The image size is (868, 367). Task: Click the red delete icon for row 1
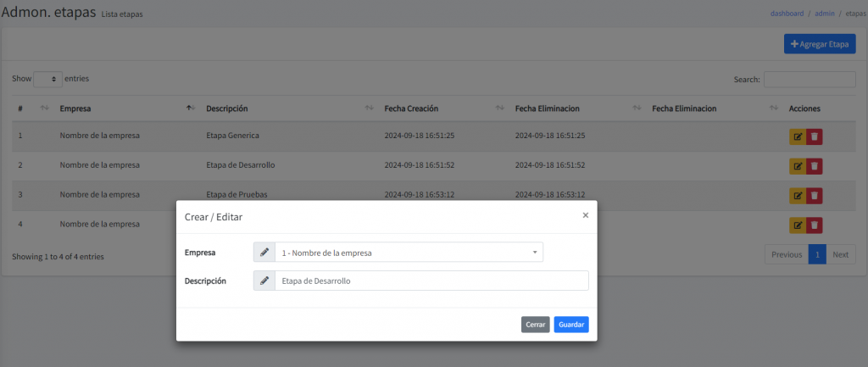pos(814,136)
